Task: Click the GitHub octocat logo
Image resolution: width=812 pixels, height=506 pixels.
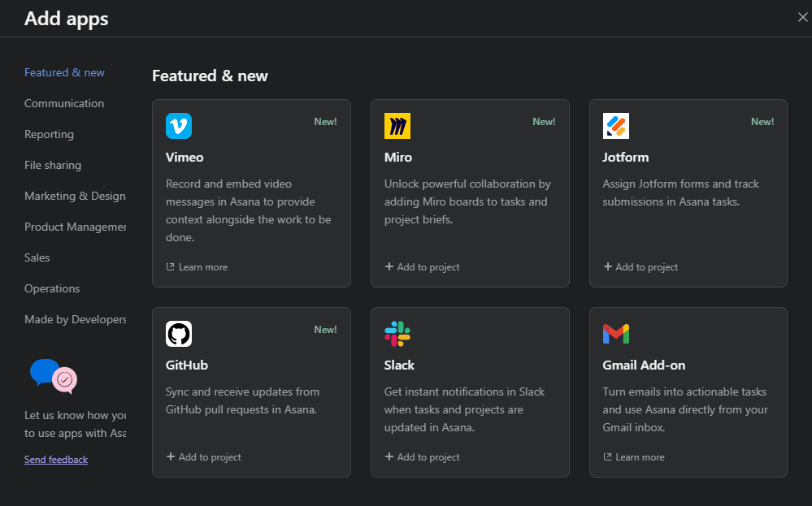Action: [179, 334]
